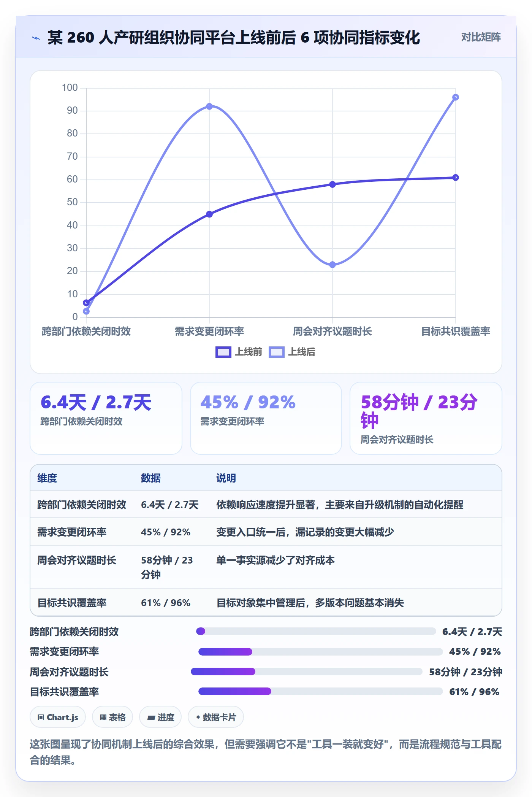532x797 pixels.
Task: Click progress bar for 目标共识覆盖率
Action: [x=320, y=691]
